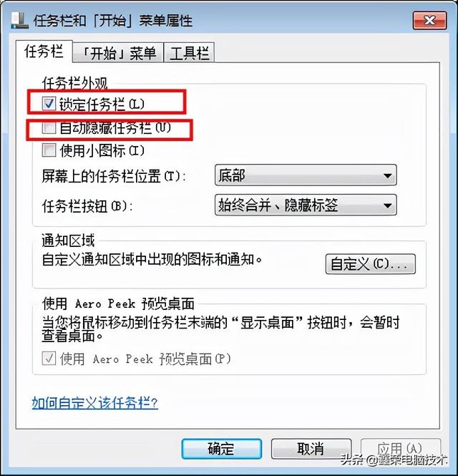458x476 pixels.
Task: Switch to the 「开始」菜单 tab
Action: [118, 53]
